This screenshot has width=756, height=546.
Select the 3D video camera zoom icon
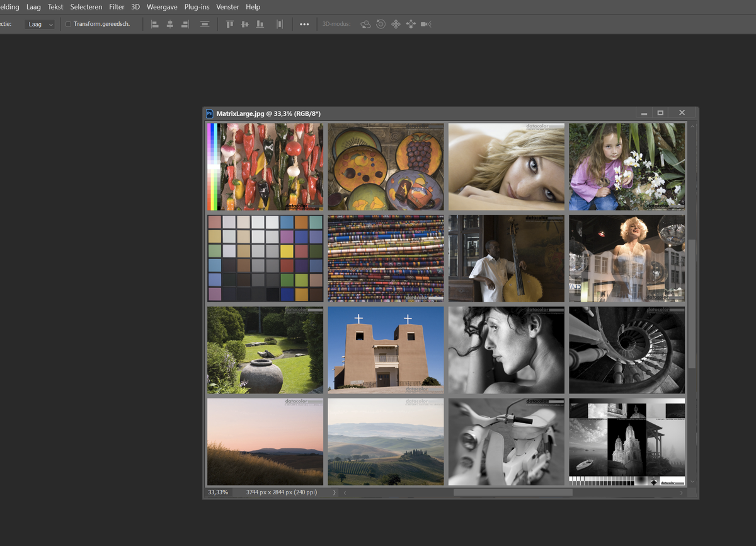(426, 25)
